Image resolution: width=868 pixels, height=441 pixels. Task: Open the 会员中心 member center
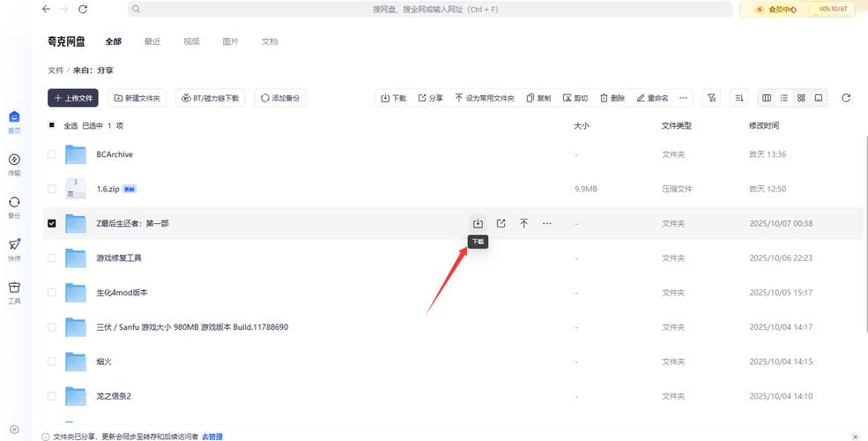tap(776, 9)
